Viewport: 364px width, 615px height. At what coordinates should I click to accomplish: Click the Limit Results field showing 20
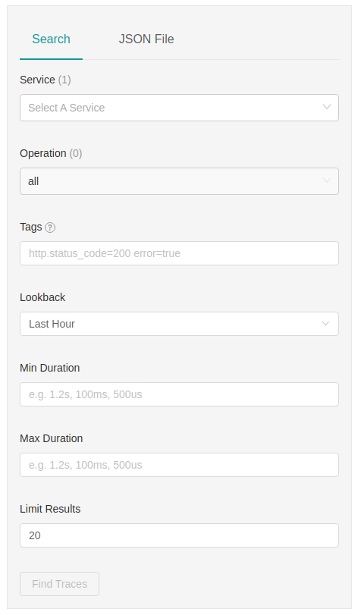tap(179, 535)
